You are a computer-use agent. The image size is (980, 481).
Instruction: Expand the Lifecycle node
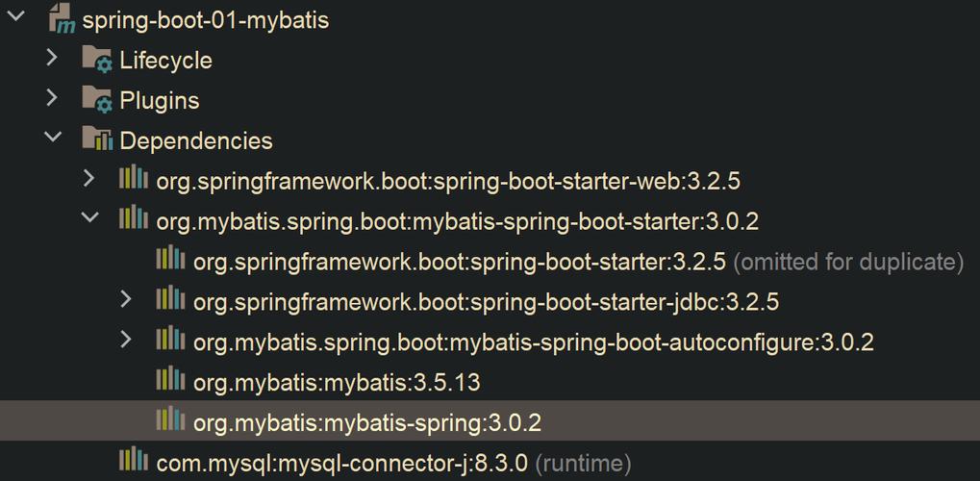[53, 60]
